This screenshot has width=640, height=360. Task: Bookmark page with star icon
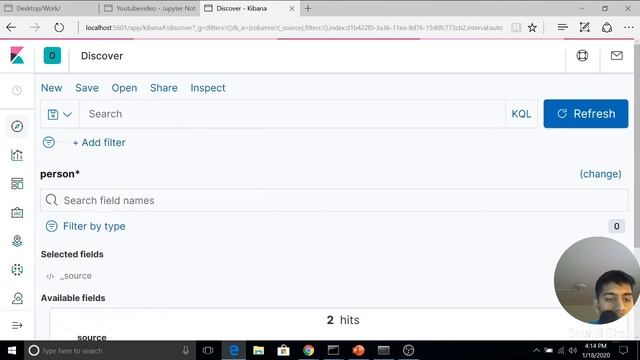(x=532, y=27)
